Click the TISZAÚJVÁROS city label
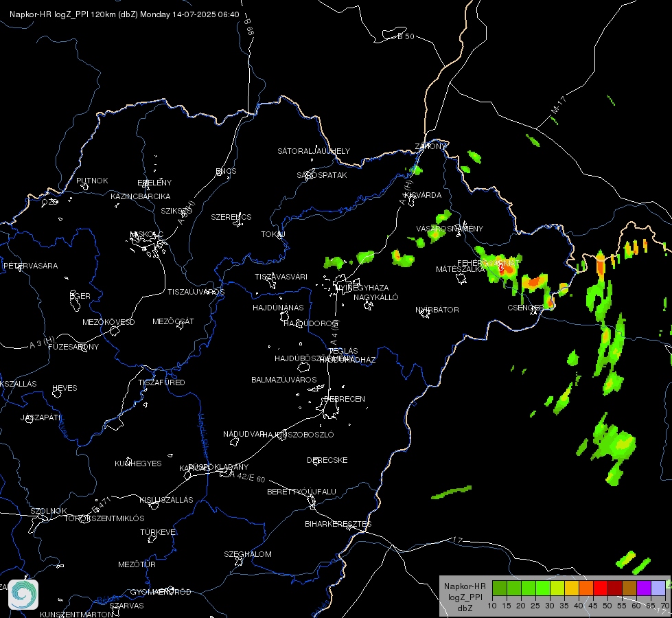Image resolution: width=672 pixels, height=618 pixels. coord(196,292)
